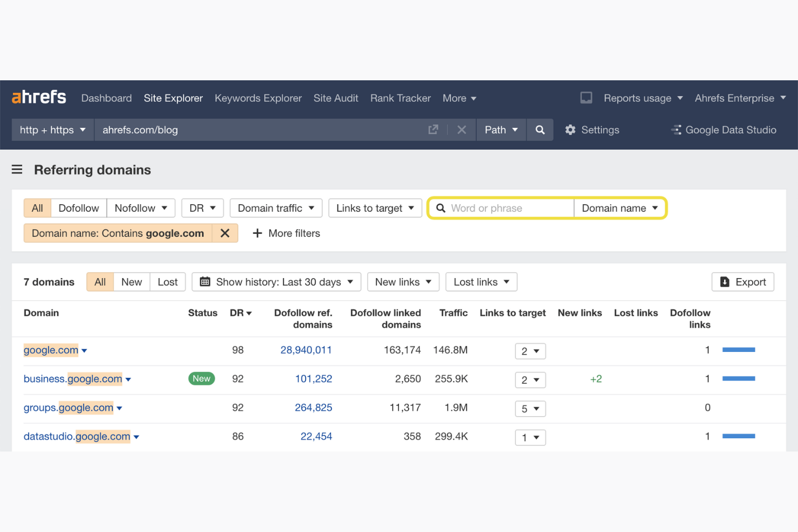Open Site Audit

(336, 98)
